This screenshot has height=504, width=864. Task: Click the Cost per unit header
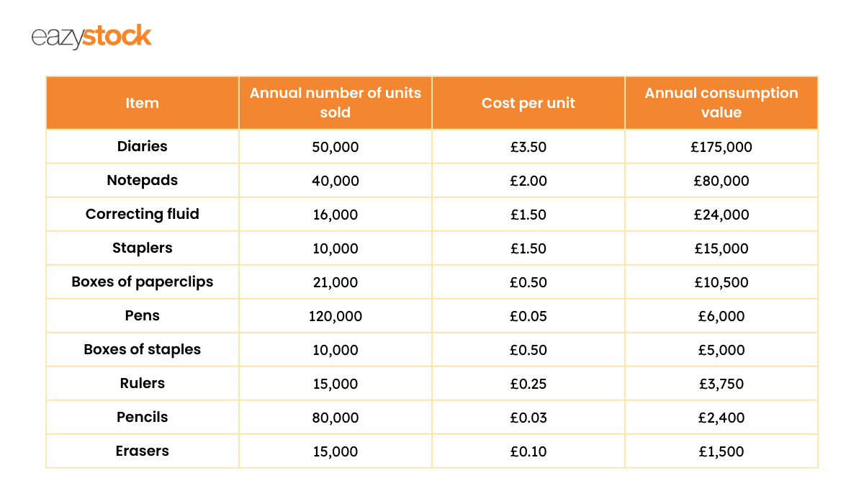pos(528,103)
